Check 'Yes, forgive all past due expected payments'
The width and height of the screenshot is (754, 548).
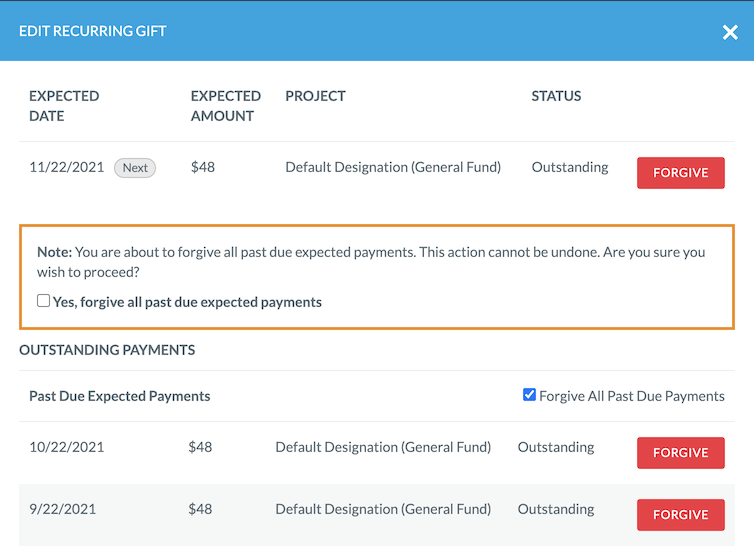[x=43, y=301]
